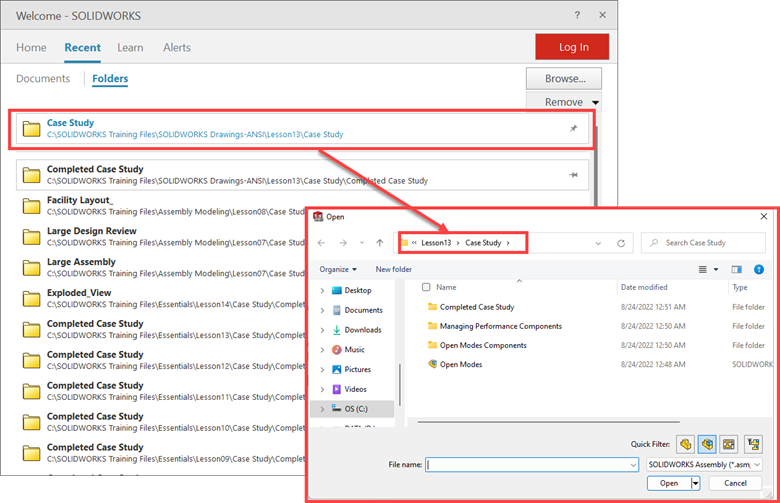Click the Back arrow in Open dialog
Screen dimensions: 780x503
321,243
